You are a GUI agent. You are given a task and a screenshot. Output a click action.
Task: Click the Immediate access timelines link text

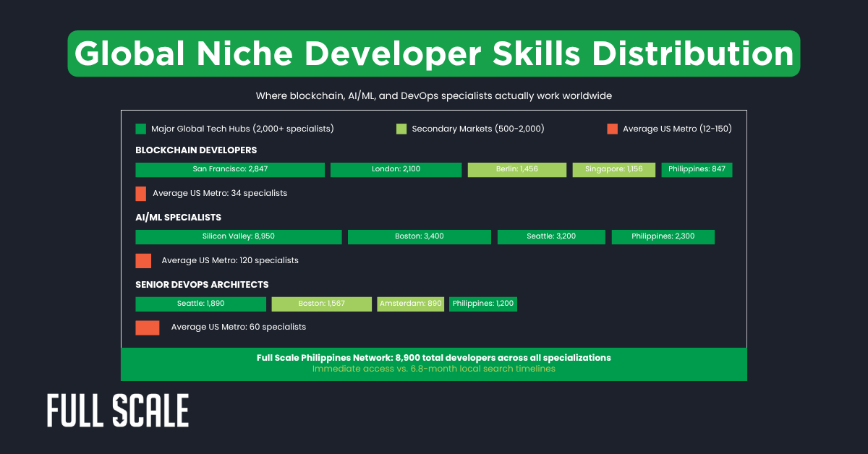434,369
